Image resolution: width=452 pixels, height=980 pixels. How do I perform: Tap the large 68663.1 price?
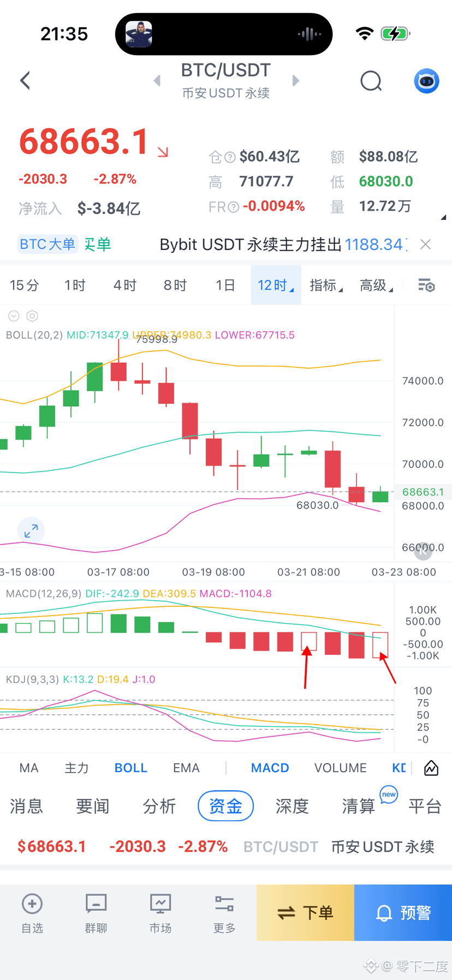pyautogui.click(x=84, y=142)
